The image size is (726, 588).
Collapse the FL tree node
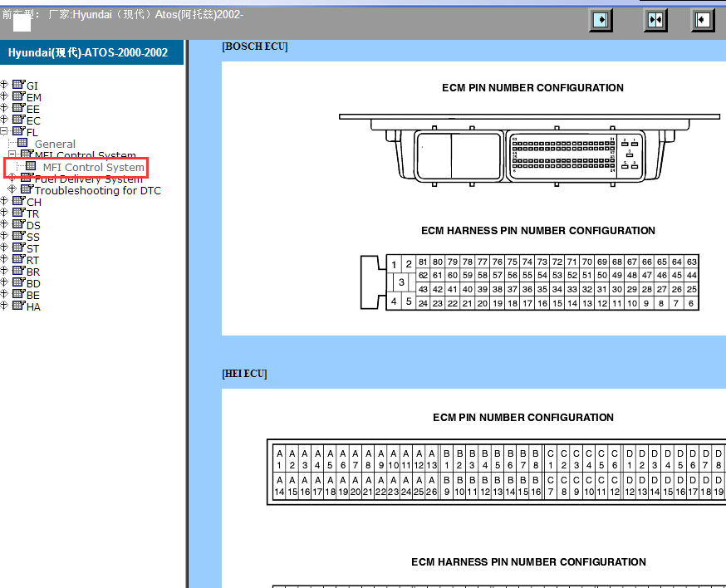(x=4, y=131)
